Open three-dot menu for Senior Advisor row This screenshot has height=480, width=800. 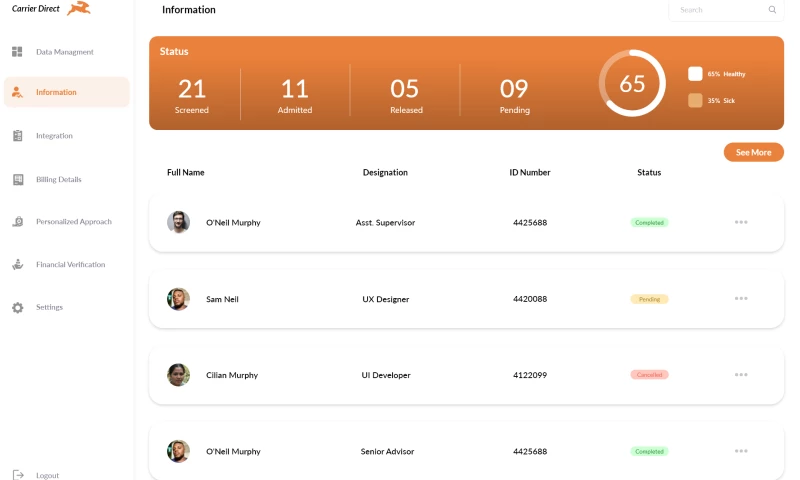[x=741, y=451]
